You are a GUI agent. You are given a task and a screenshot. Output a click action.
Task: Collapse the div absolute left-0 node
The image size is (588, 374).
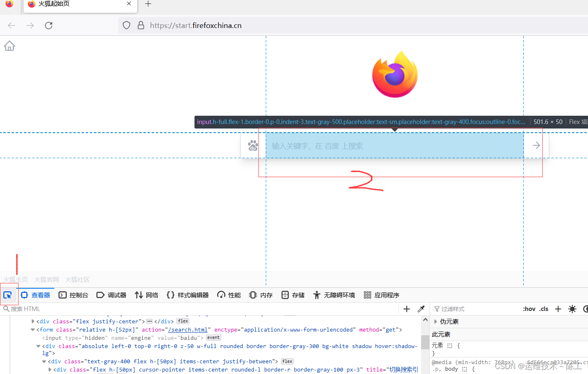(38, 346)
